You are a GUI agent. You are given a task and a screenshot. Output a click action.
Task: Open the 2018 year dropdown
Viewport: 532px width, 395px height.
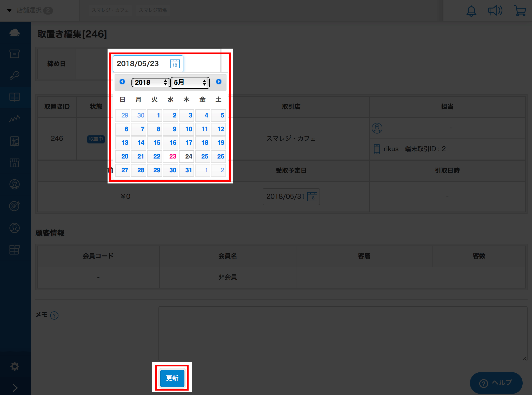click(151, 83)
